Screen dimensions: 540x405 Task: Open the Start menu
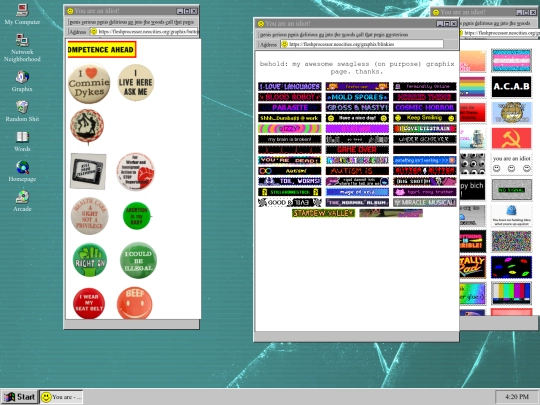coord(20,397)
